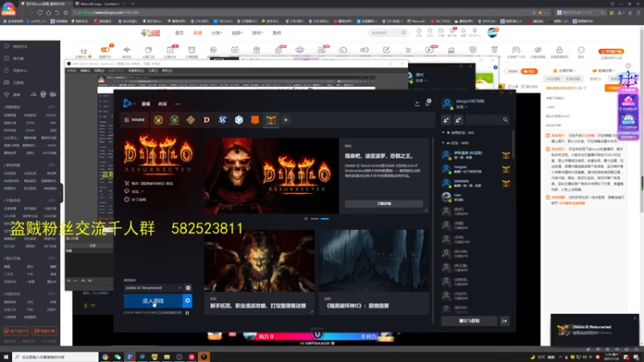Viewport: 644px width, 362px height.
Task: Click the Douyu site search box
Action: click(x=387, y=33)
